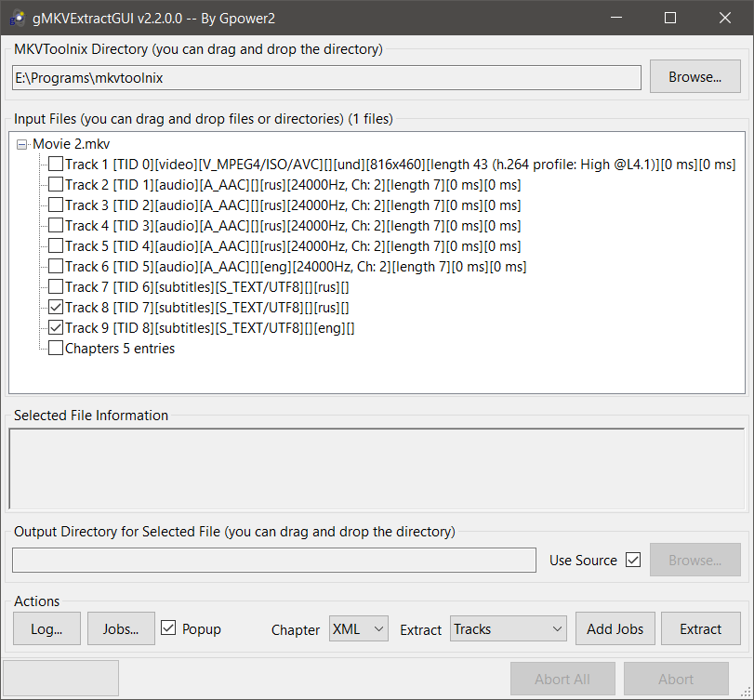754x700 pixels.
Task: Toggle the Popup checkbox off
Action: click(168, 628)
